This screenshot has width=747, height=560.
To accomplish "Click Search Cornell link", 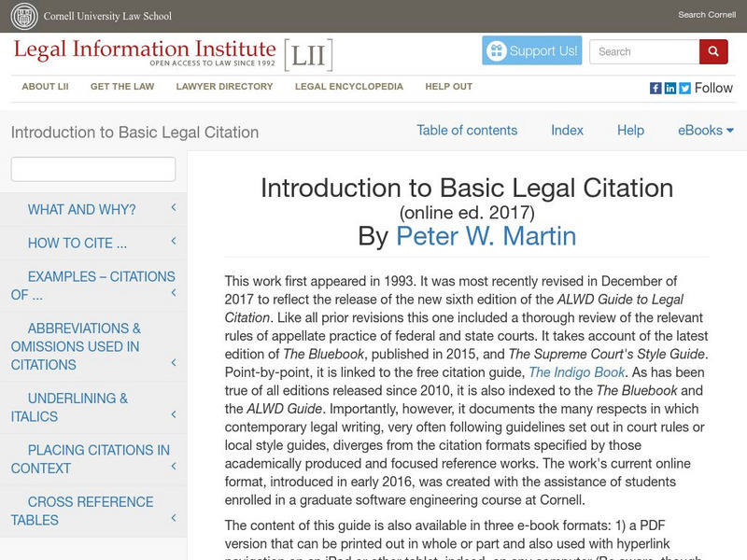I will point(707,15).
